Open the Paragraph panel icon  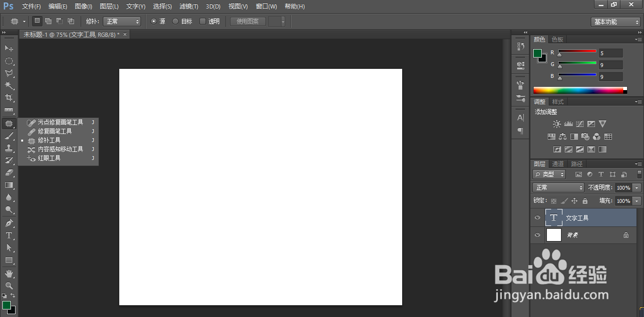(520, 131)
